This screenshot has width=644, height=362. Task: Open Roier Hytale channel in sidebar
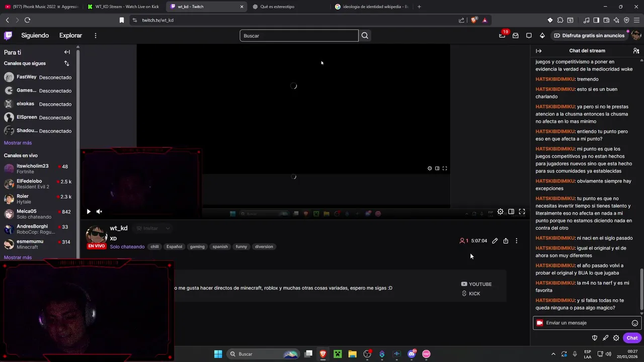(x=39, y=199)
